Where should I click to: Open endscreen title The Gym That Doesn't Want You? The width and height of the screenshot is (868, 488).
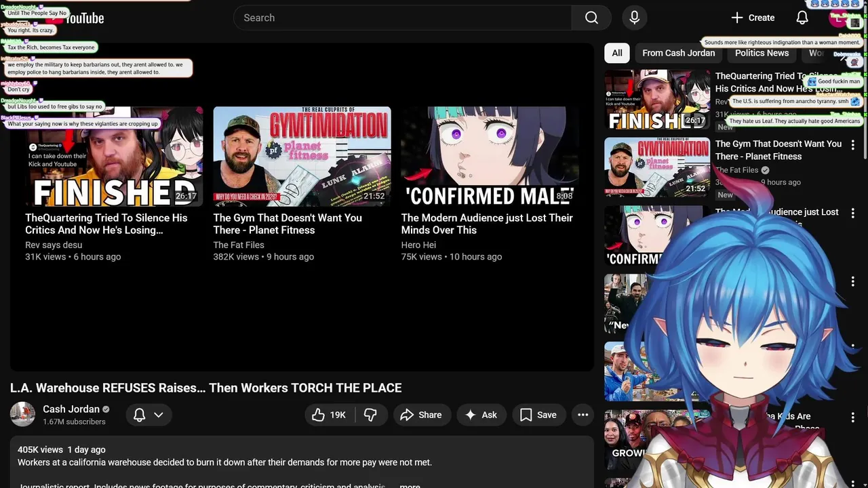pos(288,224)
